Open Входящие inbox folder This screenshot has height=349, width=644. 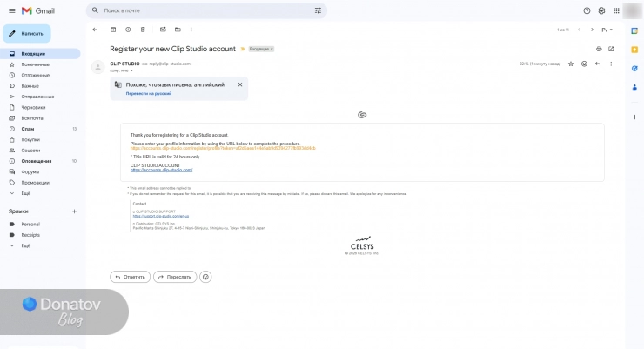coord(40,54)
